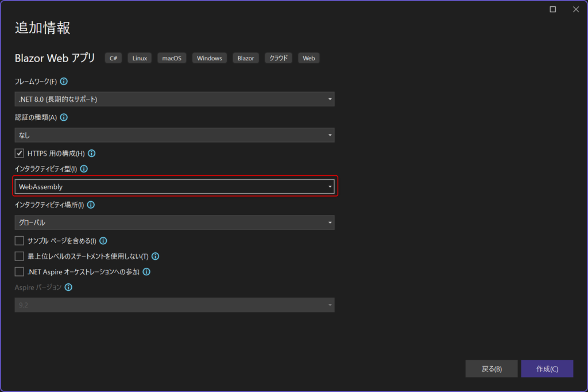Open the disabled Aspire バージョン 9.2 dropdown
588x392 pixels.
(175, 305)
